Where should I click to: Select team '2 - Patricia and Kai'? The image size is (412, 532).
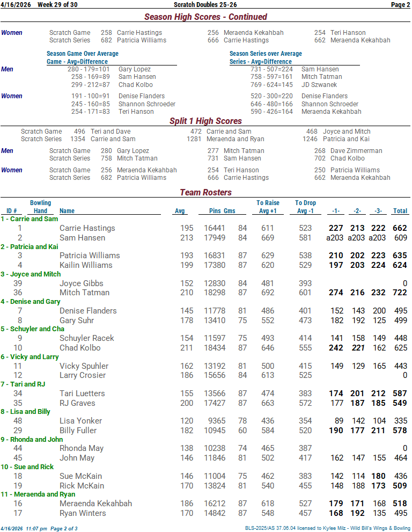(29, 246)
